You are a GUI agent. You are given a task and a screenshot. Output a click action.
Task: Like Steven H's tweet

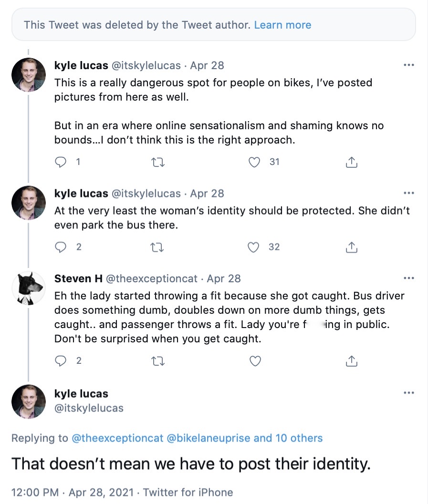coord(255,361)
